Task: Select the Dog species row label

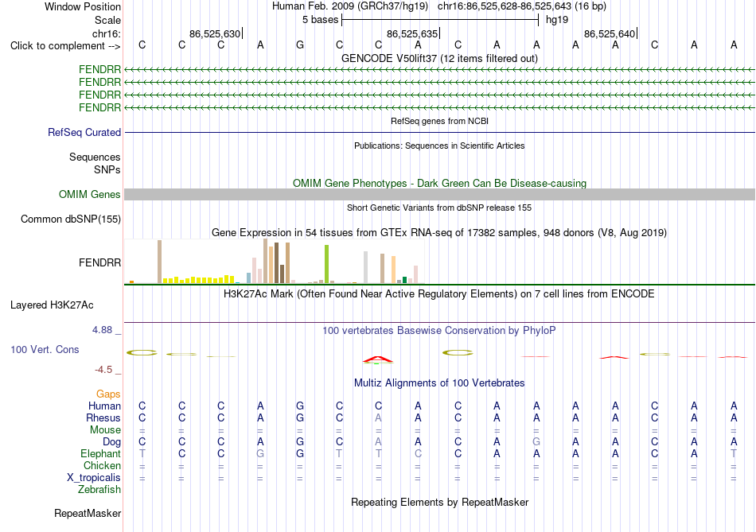Action: click(111, 442)
